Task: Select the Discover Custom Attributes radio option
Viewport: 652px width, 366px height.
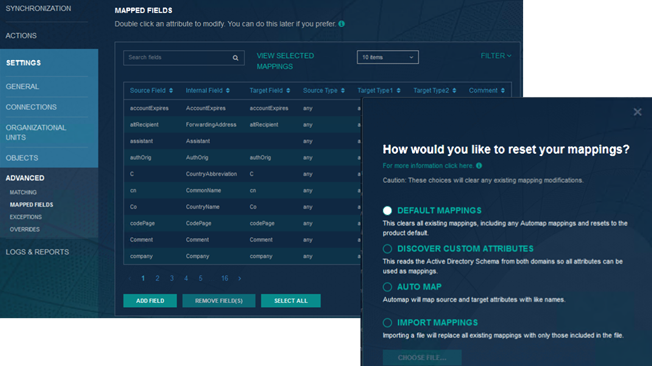Action: tap(387, 249)
